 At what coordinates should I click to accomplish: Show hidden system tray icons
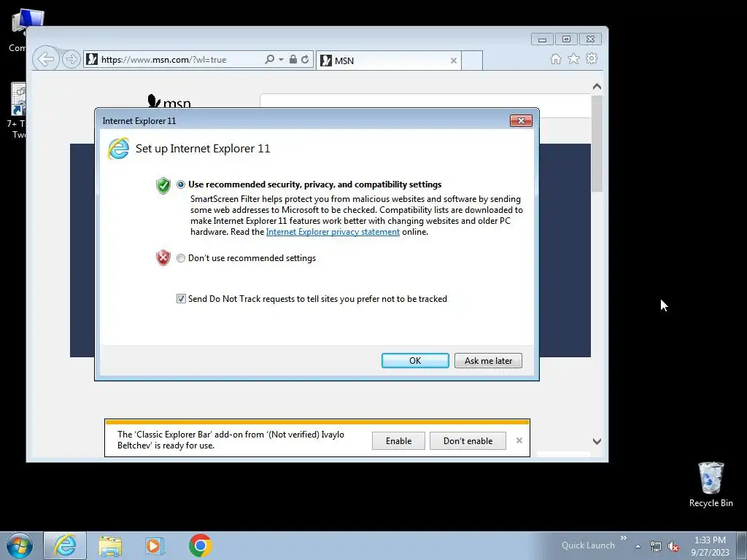pyautogui.click(x=638, y=546)
